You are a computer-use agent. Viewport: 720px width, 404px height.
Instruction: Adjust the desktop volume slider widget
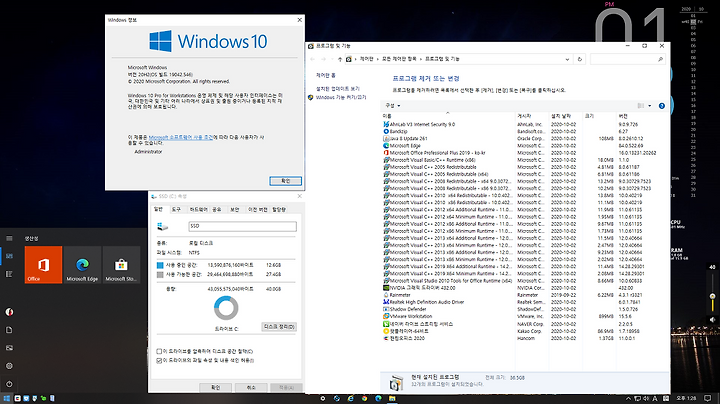(x=712, y=296)
